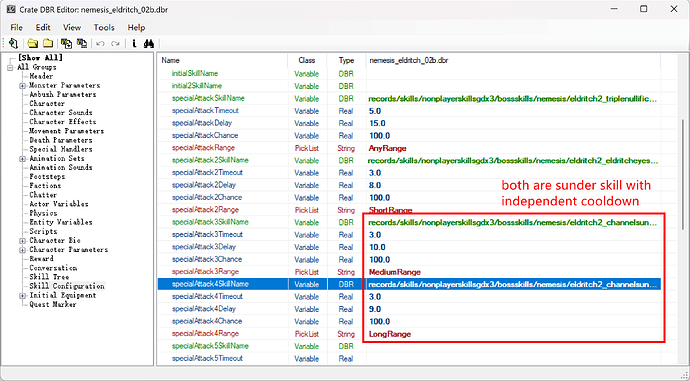This screenshot has width=690, height=381.
Task: Select the Reward group
Action: pos(41,259)
